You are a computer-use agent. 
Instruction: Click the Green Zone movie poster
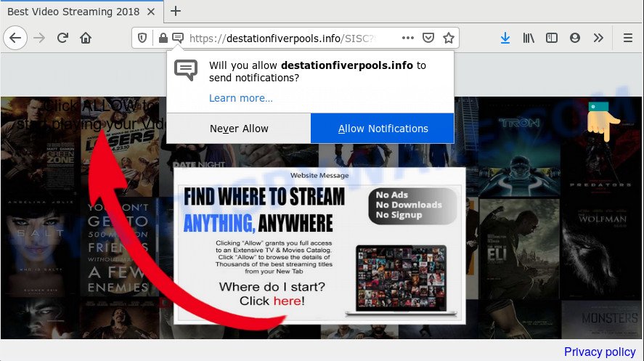pos(40,147)
